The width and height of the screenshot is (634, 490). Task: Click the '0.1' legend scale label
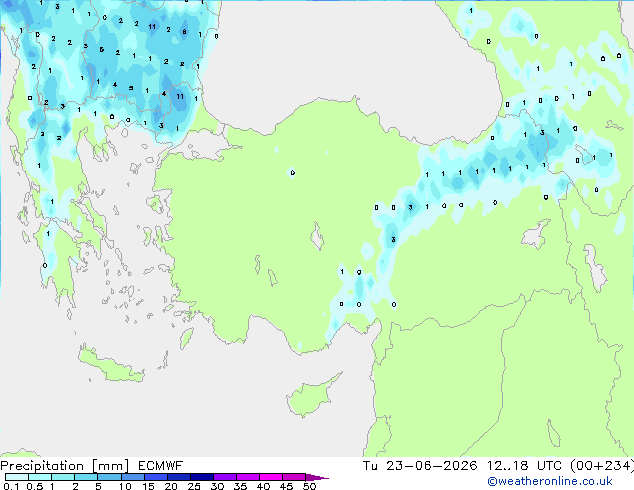click(x=11, y=486)
